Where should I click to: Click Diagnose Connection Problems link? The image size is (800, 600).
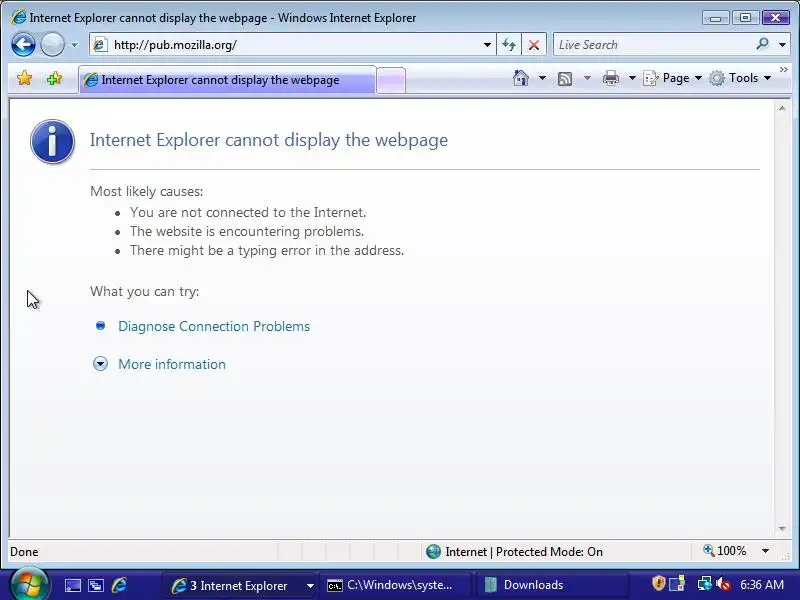pos(214,327)
